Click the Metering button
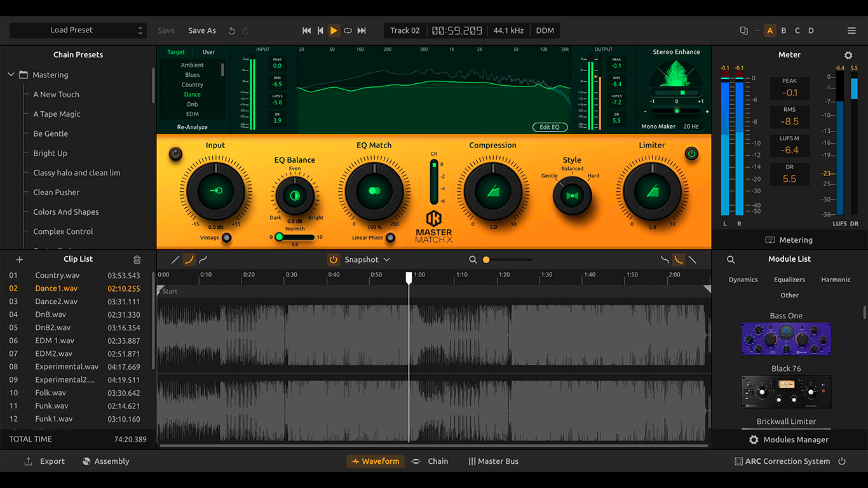 (x=789, y=240)
